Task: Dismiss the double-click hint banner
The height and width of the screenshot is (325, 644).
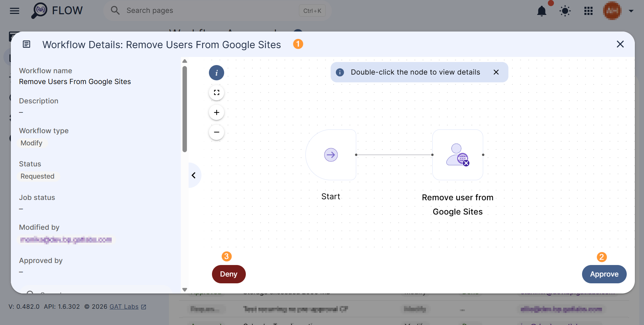Action: pos(496,72)
